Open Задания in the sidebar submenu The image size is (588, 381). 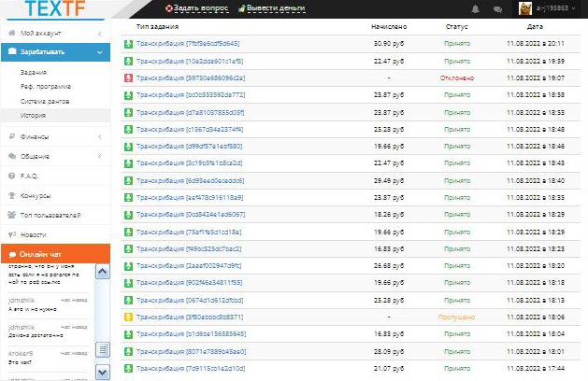coord(34,72)
